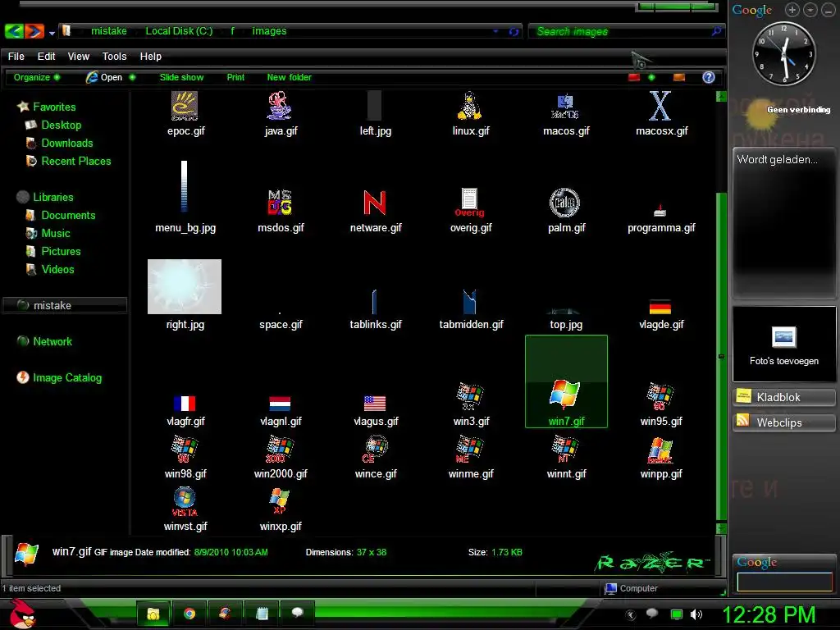The width and height of the screenshot is (840, 630).
Task: Open Documents library
Action: coord(68,215)
